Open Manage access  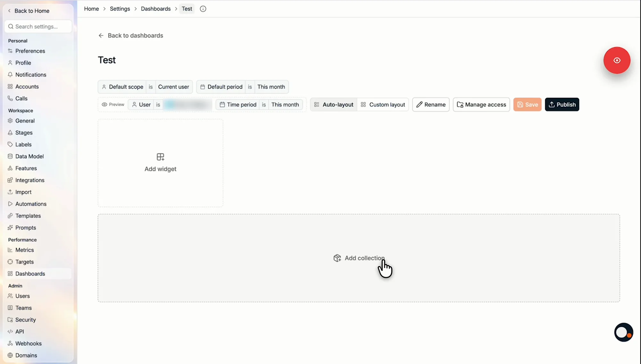[481, 104]
